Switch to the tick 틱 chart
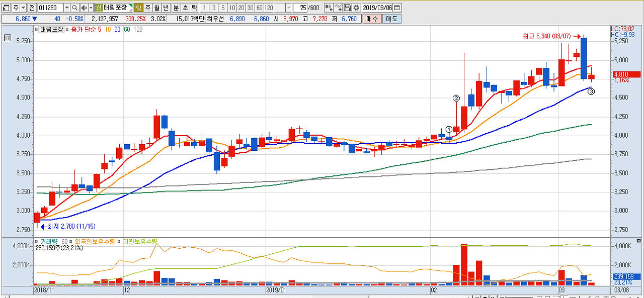Viewport: 644px width, 298px height. tap(194, 8)
